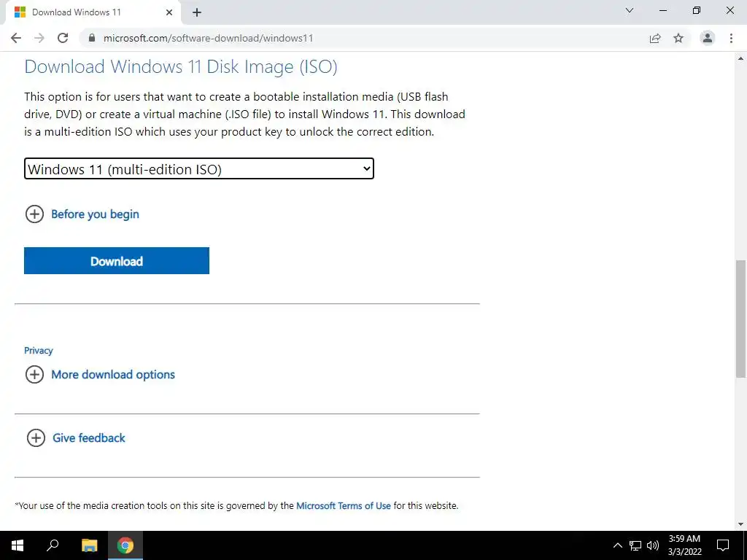
Task: Open a new tab with the plus button
Action: 197,13
